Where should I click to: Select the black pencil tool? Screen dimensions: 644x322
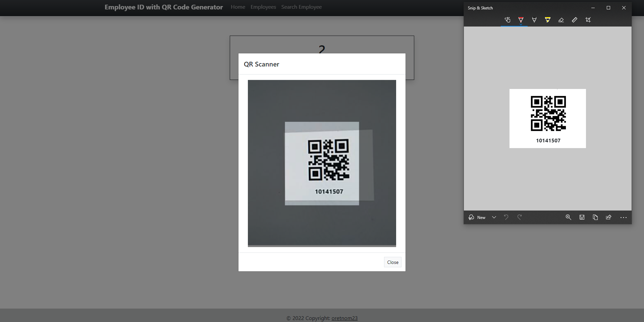[x=534, y=20]
